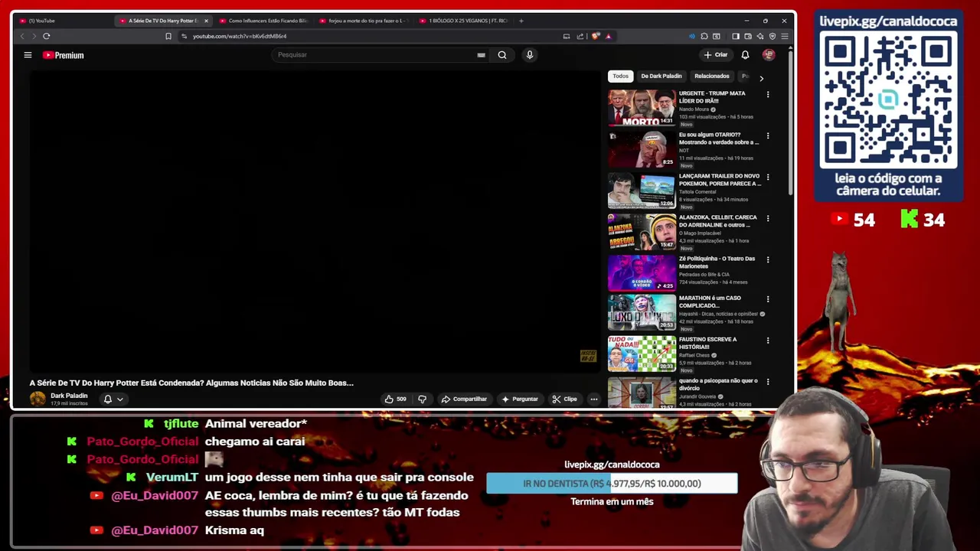
Task: Open the Criar button
Action: click(716, 55)
